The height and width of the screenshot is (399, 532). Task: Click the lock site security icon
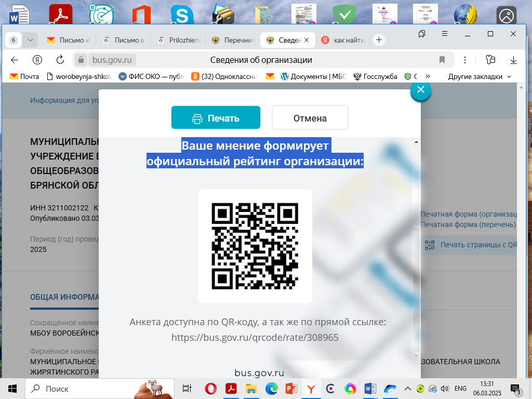[81, 60]
